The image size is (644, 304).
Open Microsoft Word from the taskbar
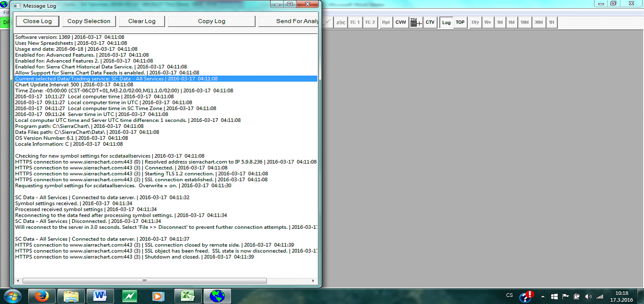(x=100, y=296)
